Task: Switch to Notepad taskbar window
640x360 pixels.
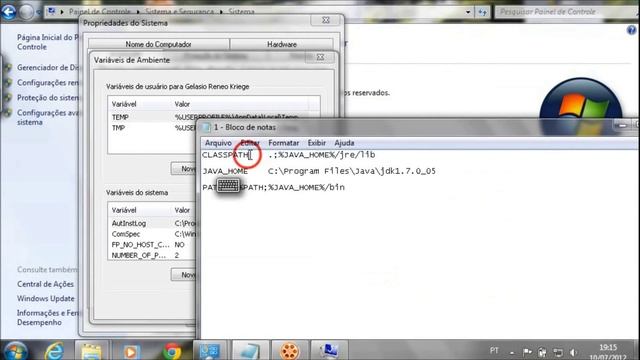Action: [249, 351]
